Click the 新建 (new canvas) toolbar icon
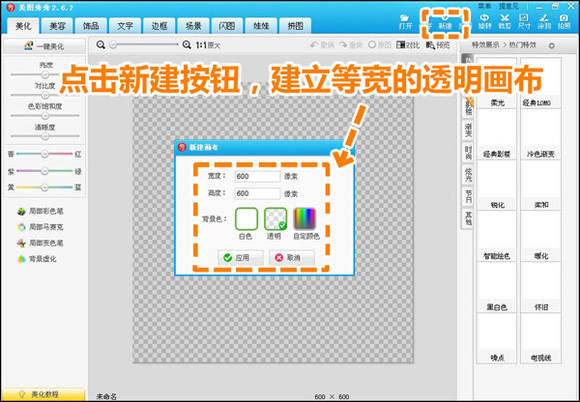Image resolution: width=580 pixels, height=402 pixels. [x=445, y=22]
